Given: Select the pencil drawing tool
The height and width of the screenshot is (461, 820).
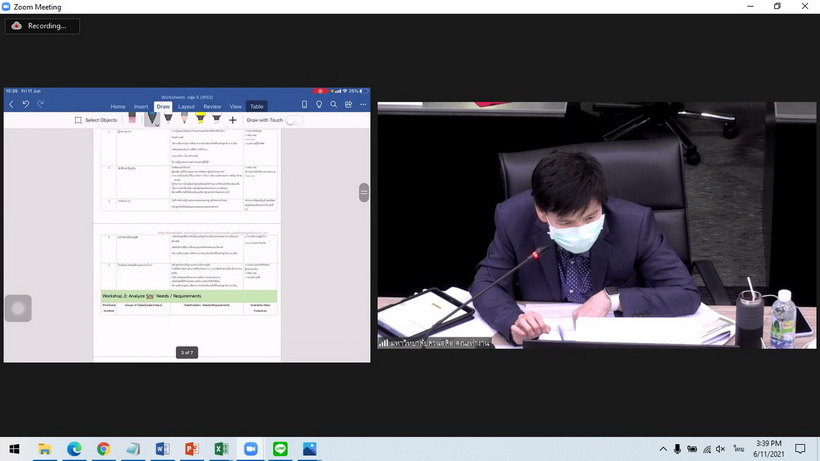Looking at the screenshot, I should (184, 119).
